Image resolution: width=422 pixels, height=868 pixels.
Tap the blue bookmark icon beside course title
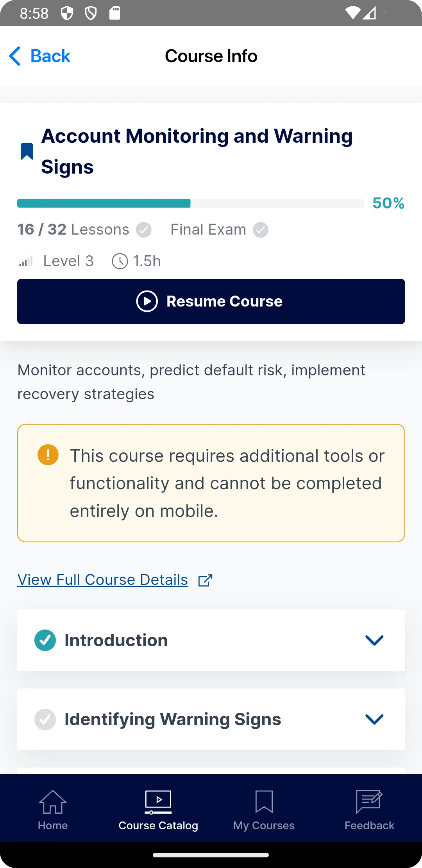click(x=27, y=151)
